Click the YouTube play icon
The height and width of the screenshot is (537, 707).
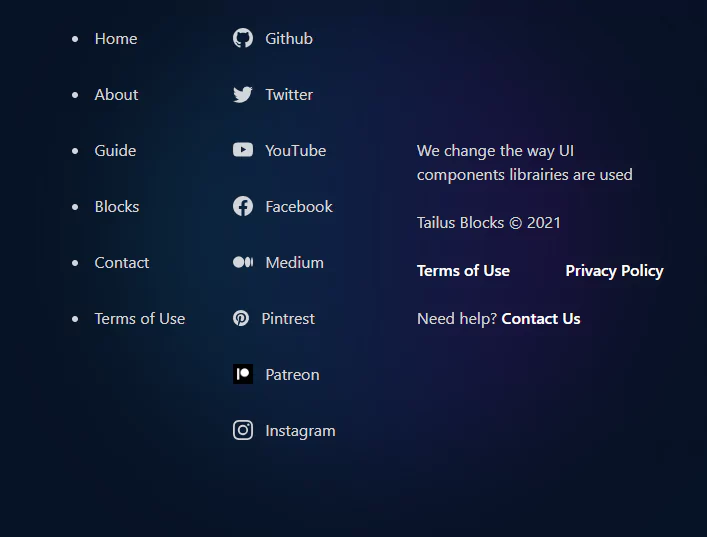point(243,150)
